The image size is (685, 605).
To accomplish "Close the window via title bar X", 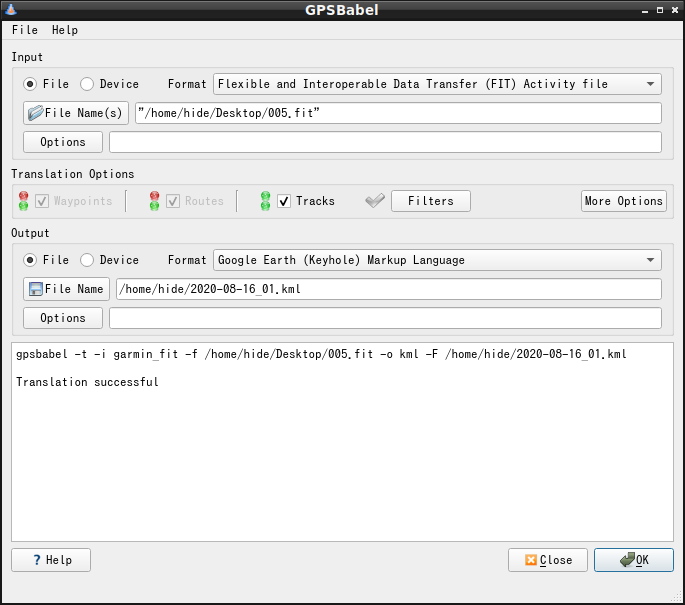I will 675,10.
